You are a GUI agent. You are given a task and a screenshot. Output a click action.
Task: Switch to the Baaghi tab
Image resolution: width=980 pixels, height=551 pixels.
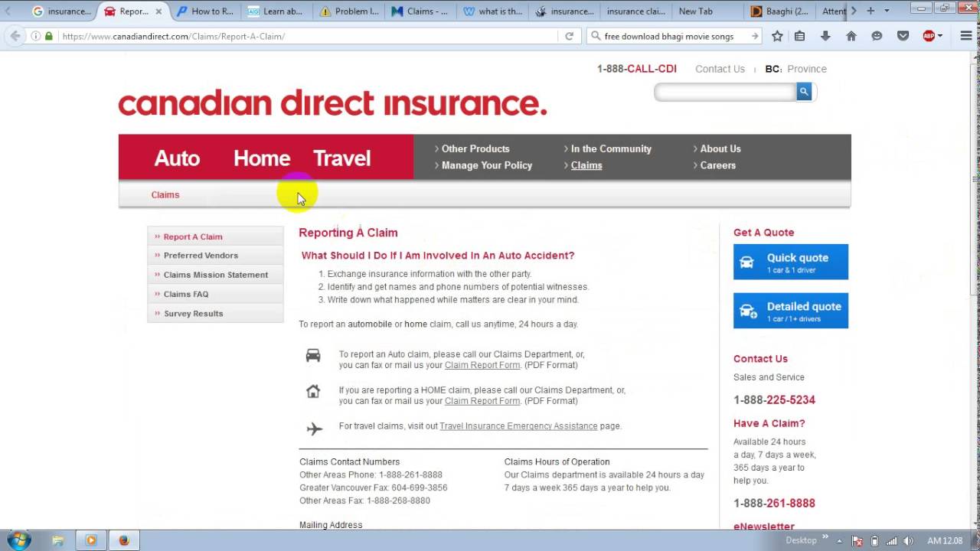(779, 11)
